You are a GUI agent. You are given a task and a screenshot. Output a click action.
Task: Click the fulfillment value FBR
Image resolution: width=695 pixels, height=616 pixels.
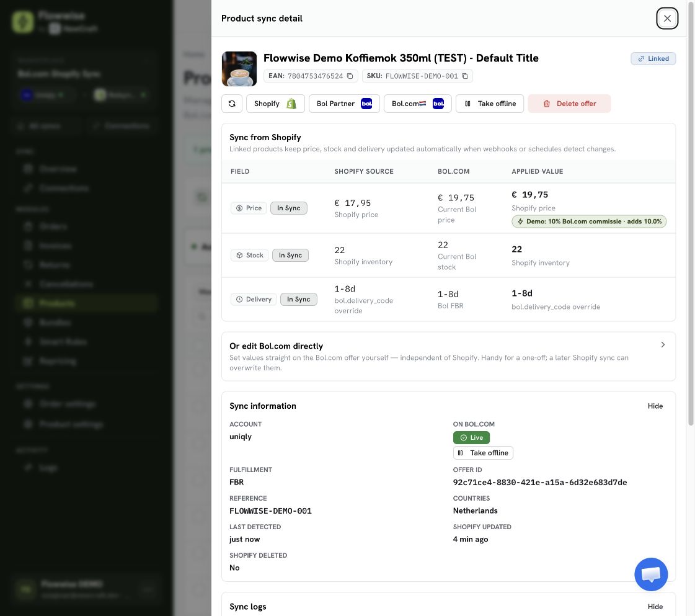click(237, 482)
